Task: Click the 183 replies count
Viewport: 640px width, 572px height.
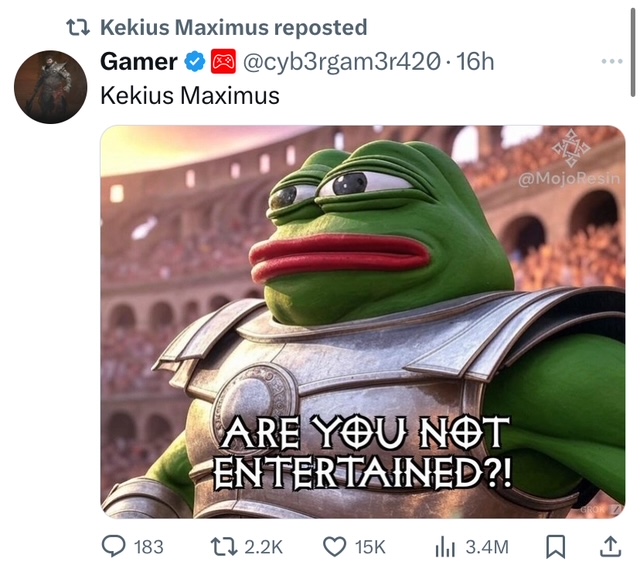Action: 149,547
